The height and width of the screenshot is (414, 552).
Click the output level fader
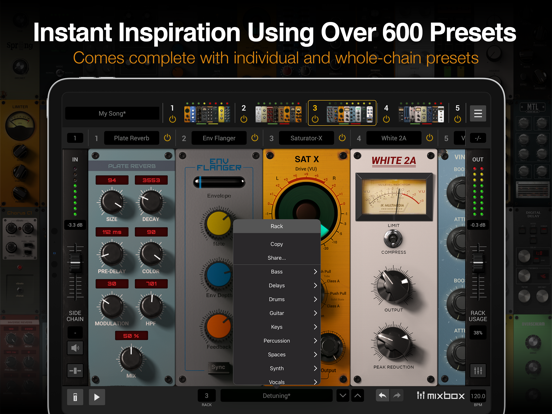(478, 263)
